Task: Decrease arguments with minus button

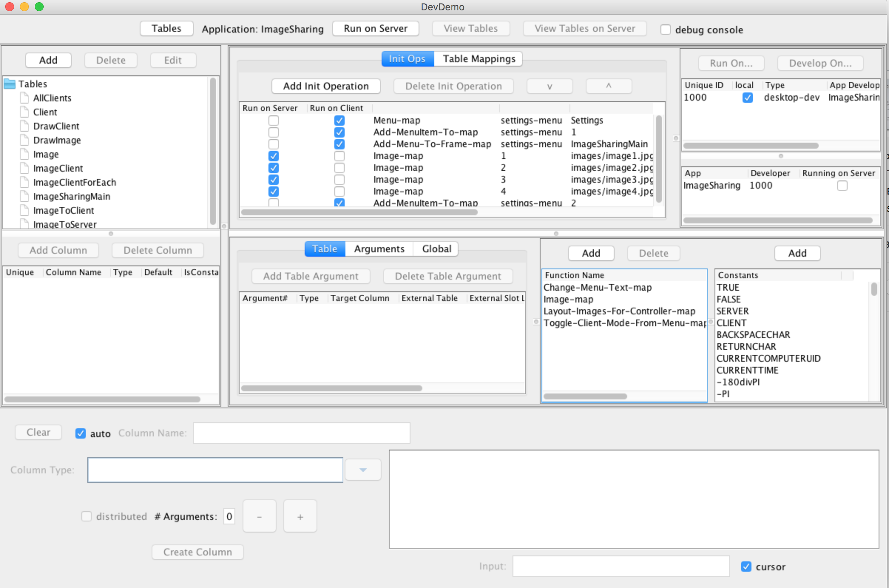Action: 260,516
